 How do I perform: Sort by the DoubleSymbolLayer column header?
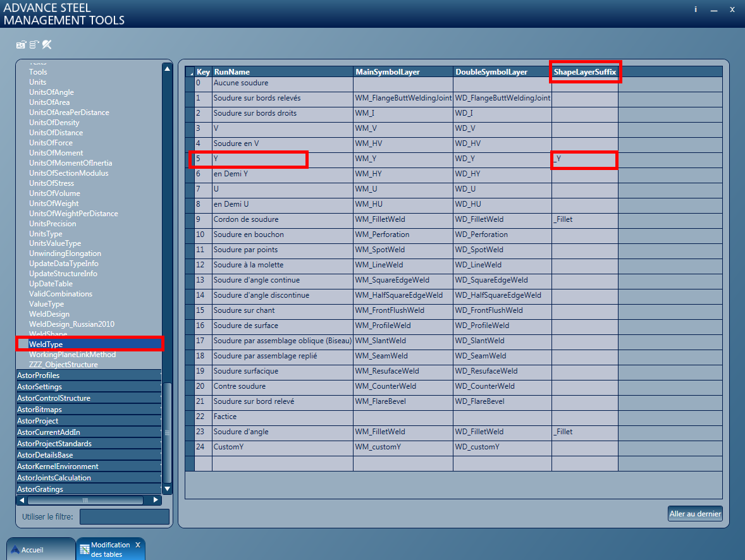point(502,71)
